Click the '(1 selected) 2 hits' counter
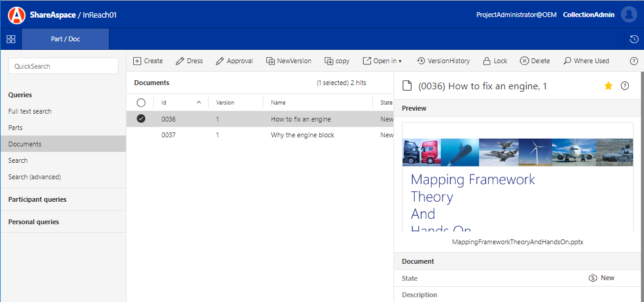Viewport: 644px width, 302px height. [x=341, y=83]
